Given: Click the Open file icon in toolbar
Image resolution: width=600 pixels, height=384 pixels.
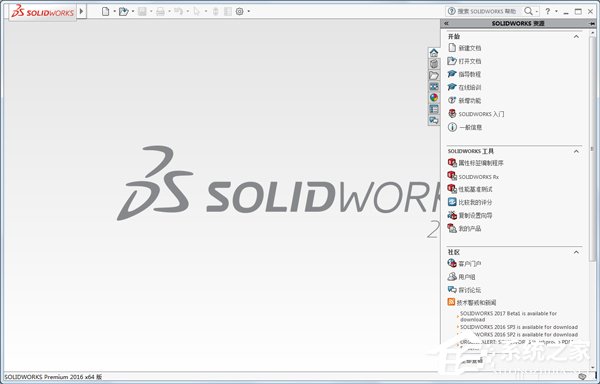Looking at the screenshot, I should click(x=123, y=11).
